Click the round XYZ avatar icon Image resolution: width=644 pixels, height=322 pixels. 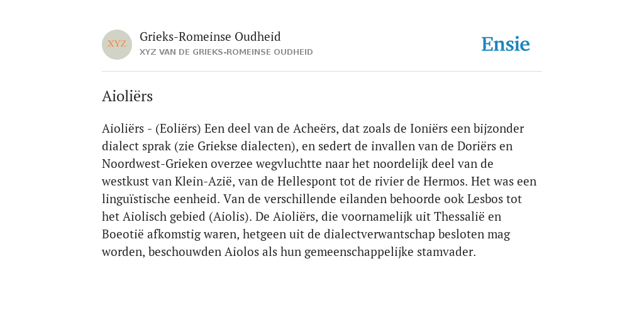pyautogui.click(x=117, y=45)
